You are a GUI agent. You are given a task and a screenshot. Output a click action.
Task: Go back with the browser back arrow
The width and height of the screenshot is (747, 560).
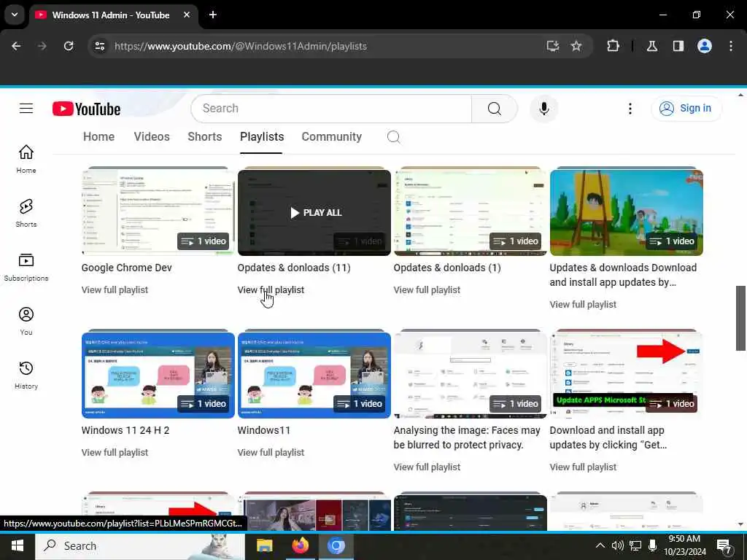16,46
